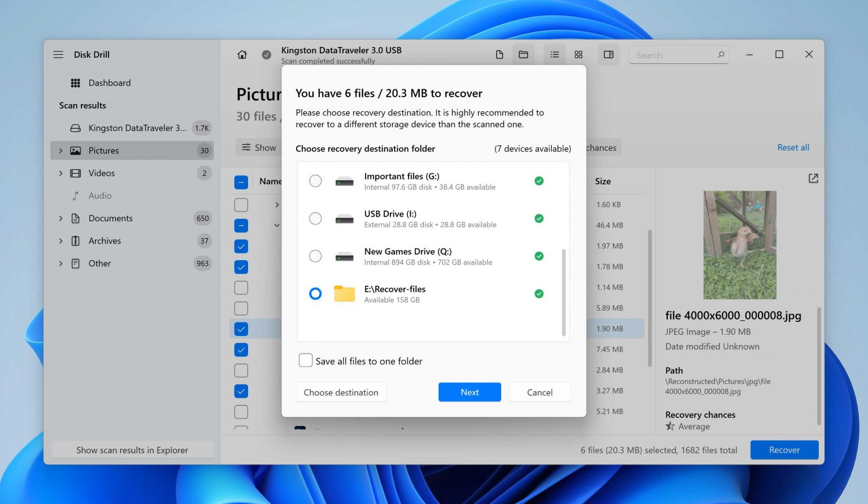Open the preview in external window icon
Screen dimensions: 868x504
point(813,178)
